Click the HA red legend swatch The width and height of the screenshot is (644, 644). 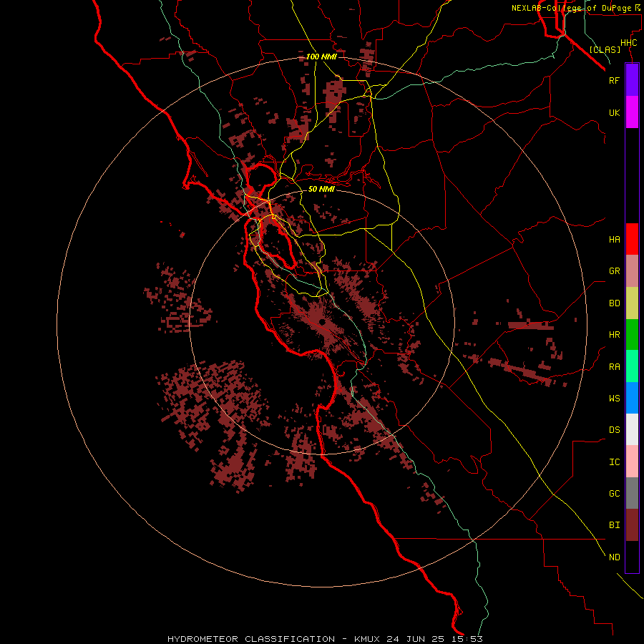(x=632, y=239)
